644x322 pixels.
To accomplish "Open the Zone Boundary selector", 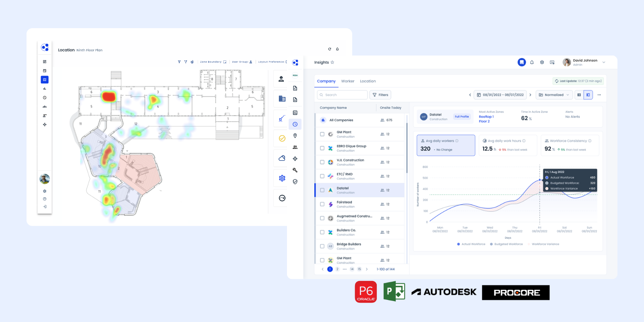I will click(x=213, y=62).
